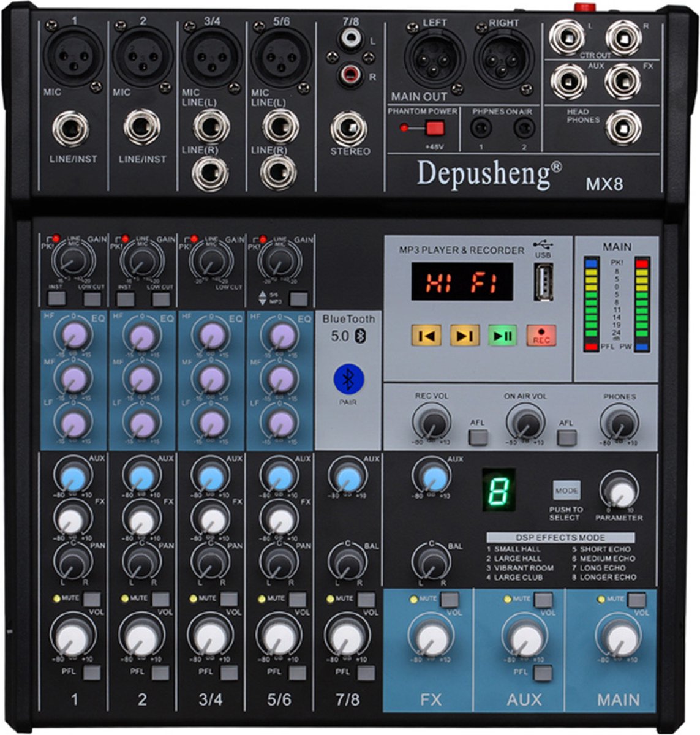700x735 pixels.
Task: Toggle AFL button beside REC VOL knob
Action: [x=478, y=437]
